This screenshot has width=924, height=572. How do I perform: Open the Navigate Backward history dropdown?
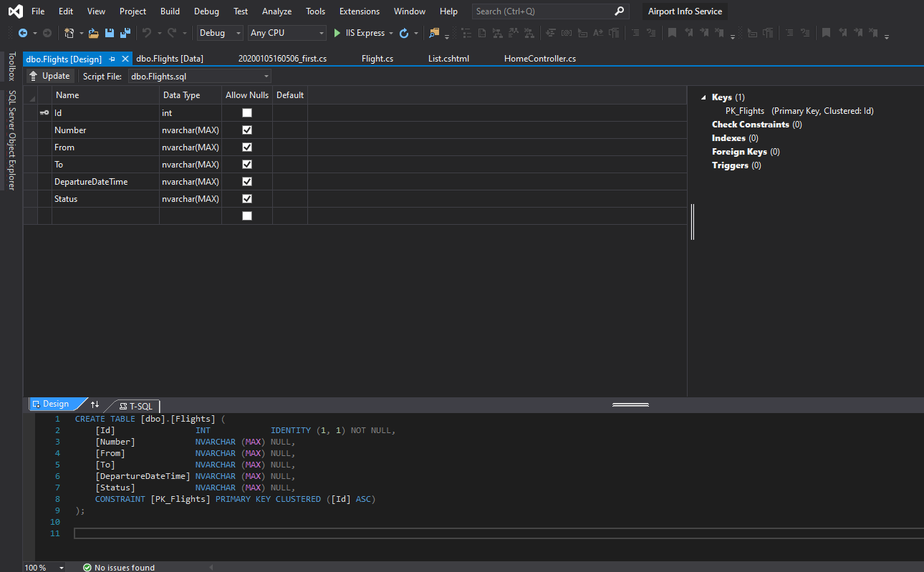(34, 34)
